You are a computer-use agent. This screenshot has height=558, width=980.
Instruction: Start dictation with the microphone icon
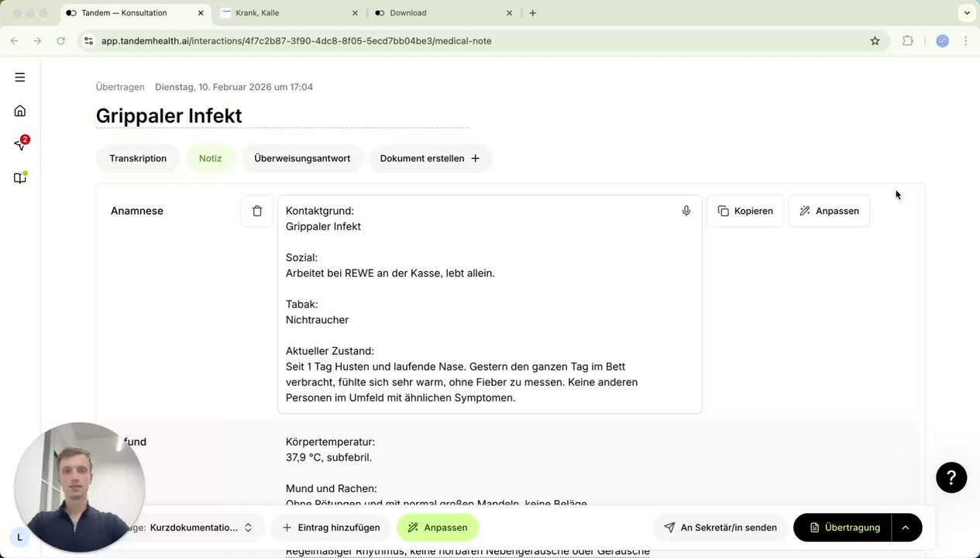(x=686, y=211)
